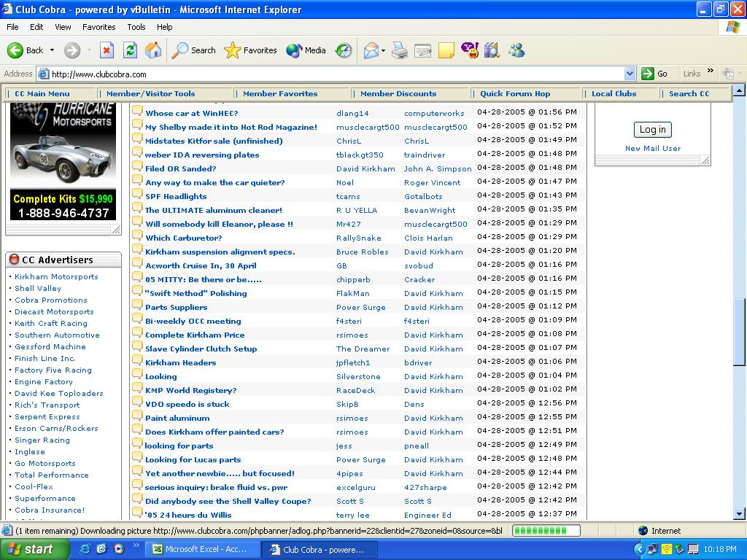Click the Stop loading icon
The height and width of the screenshot is (560, 747).
pyautogui.click(x=107, y=50)
